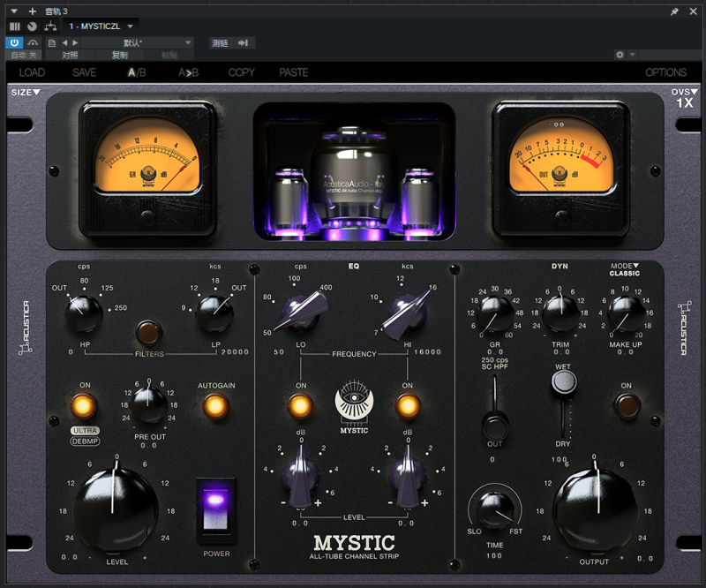Click the add plus icon in title bar
The width and height of the screenshot is (706, 588).
[x=32, y=11]
